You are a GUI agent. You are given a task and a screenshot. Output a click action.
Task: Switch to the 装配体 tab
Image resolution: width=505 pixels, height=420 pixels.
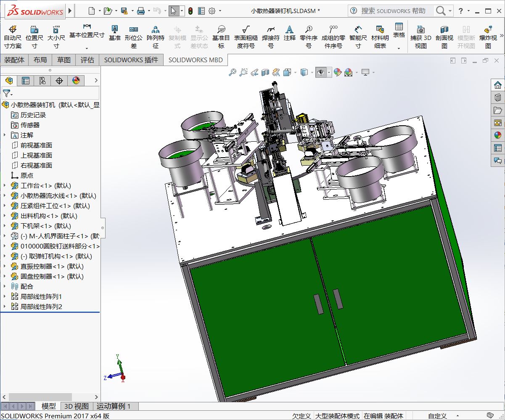tap(14, 60)
